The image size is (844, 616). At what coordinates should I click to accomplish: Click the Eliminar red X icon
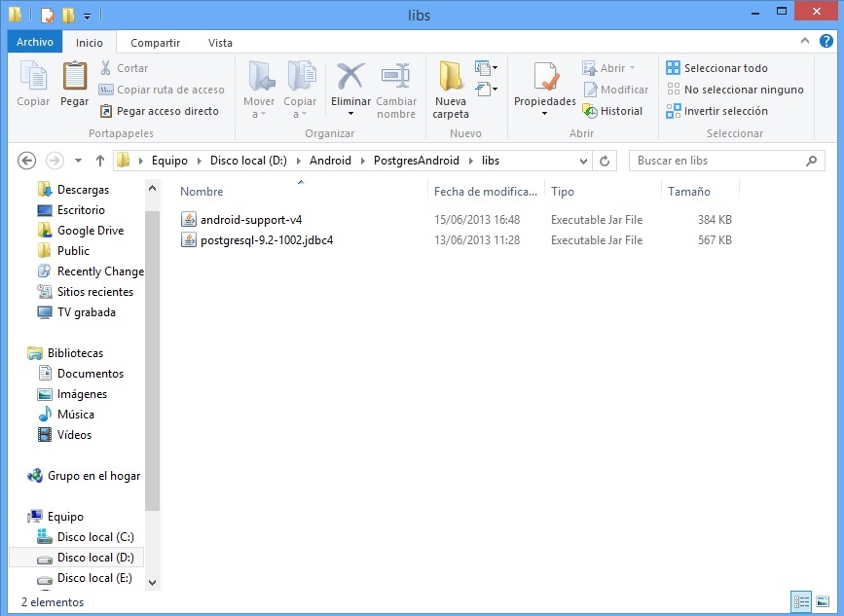pyautogui.click(x=350, y=78)
